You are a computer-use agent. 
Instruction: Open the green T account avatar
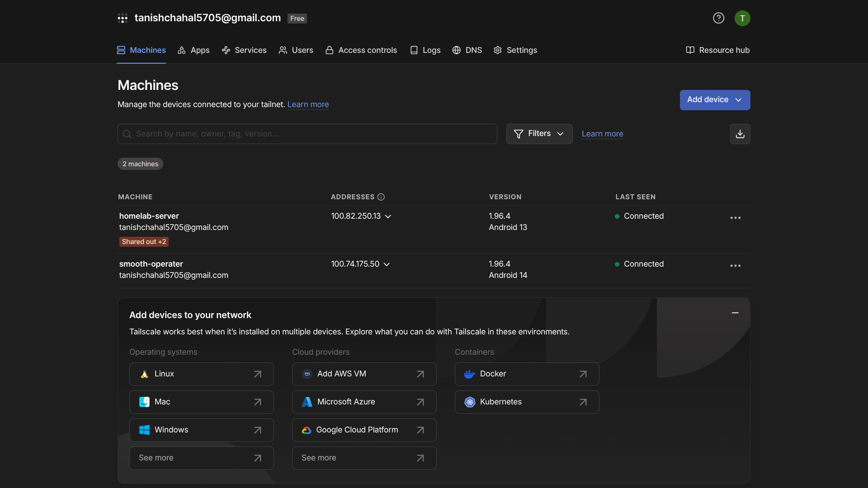pyautogui.click(x=742, y=18)
